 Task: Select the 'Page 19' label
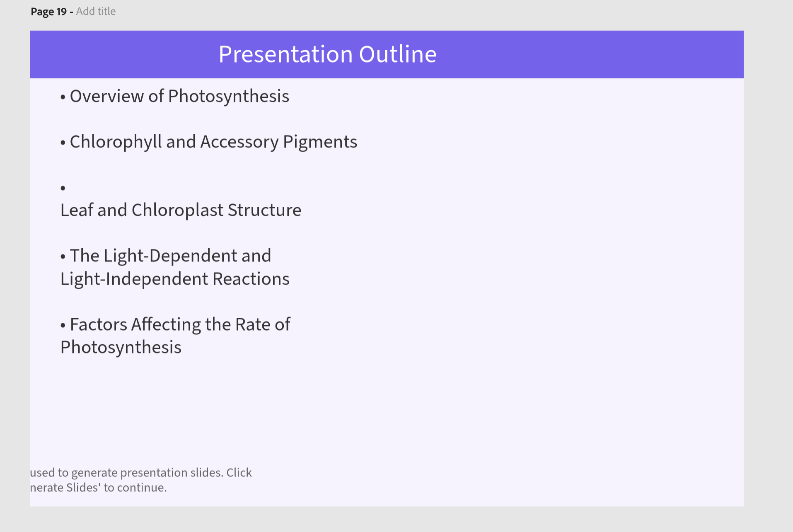[x=48, y=11]
